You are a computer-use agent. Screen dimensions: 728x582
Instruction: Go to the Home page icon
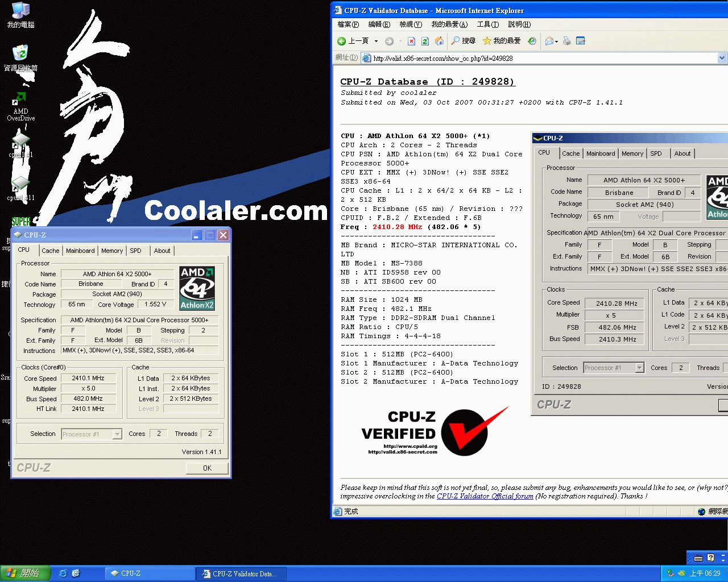click(x=439, y=41)
